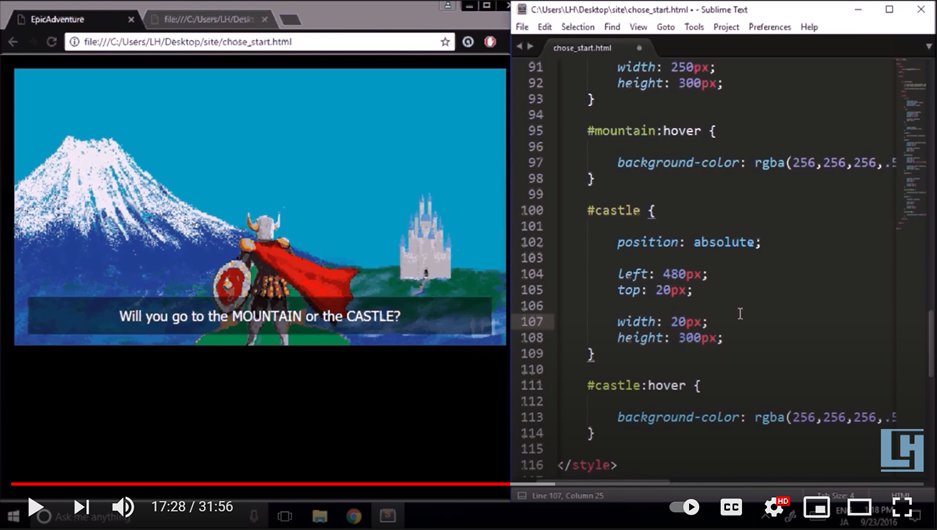Screen dimensions: 937x530
Task: Switch to miniplayer mode
Action: [816, 507]
